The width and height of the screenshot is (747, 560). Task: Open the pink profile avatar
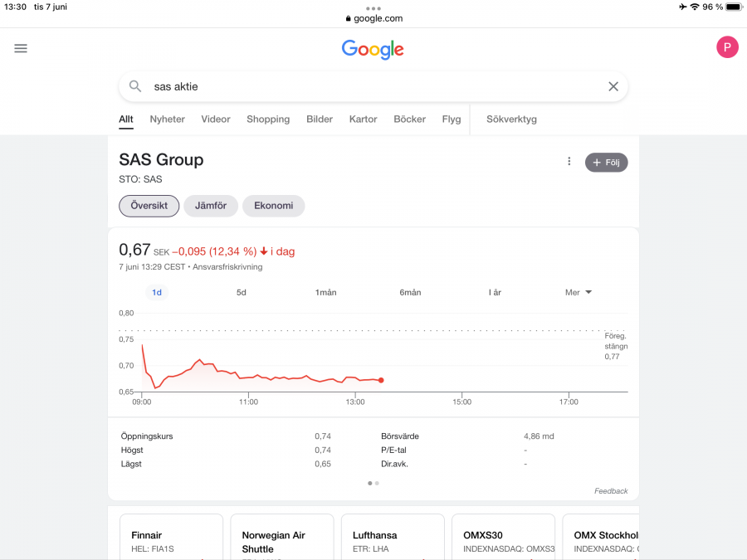pyautogui.click(x=727, y=47)
